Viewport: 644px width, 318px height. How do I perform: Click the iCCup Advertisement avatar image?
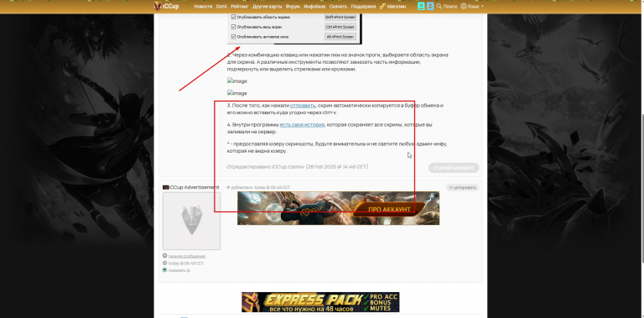pos(191,221)
